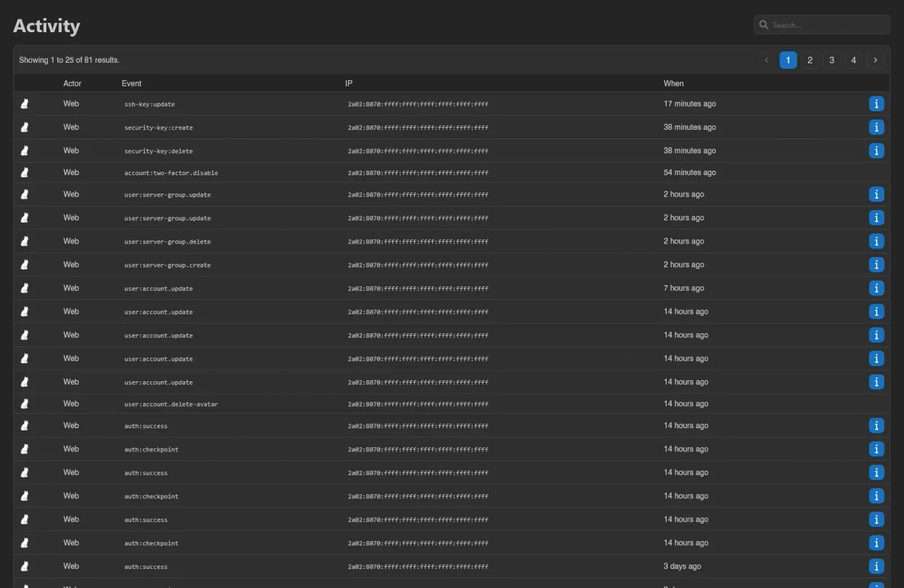The width and height of the screenshot is (904, 588).
Task: Show details of user:server-group.create event
Action: pyautogui.click(x=876, y=265)
